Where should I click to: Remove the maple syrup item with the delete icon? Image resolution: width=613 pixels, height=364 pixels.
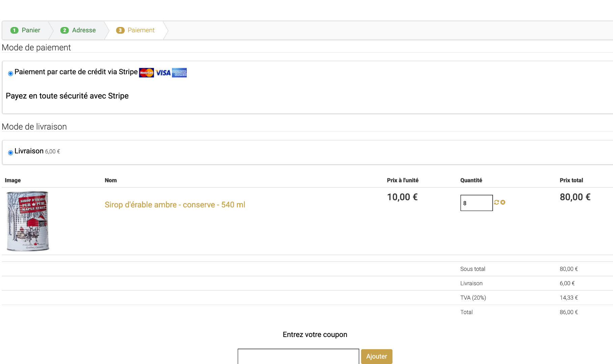point(503,202)
